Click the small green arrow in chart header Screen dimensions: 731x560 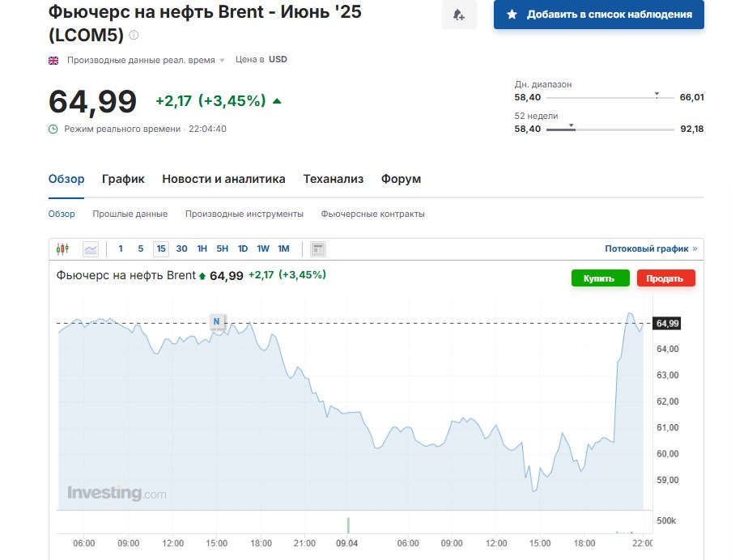[x=202, y=276]
